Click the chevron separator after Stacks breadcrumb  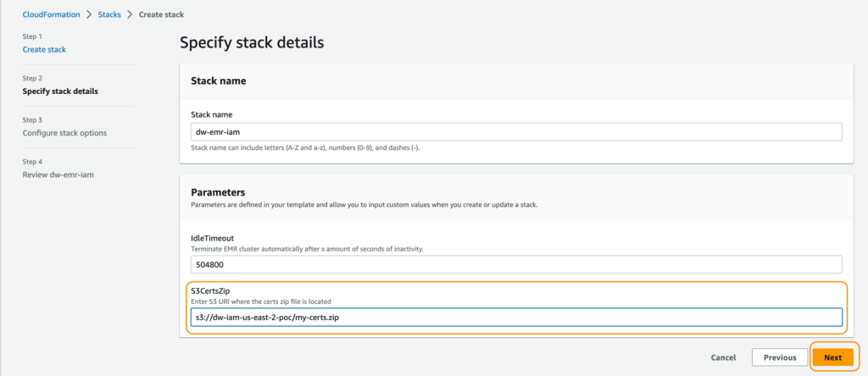tap(130, 15)
